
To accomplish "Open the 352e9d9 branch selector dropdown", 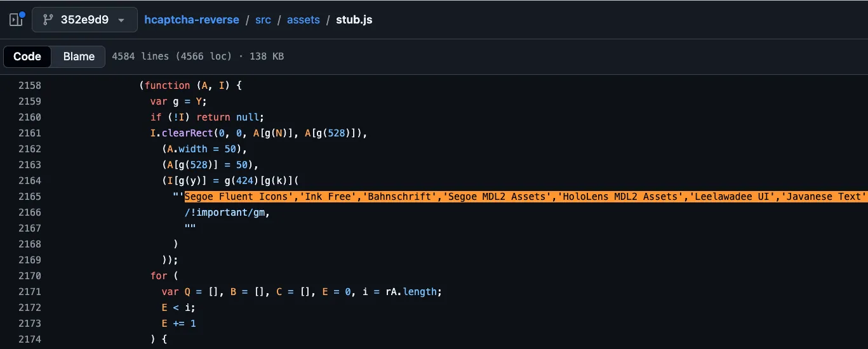I will point(84,20).
